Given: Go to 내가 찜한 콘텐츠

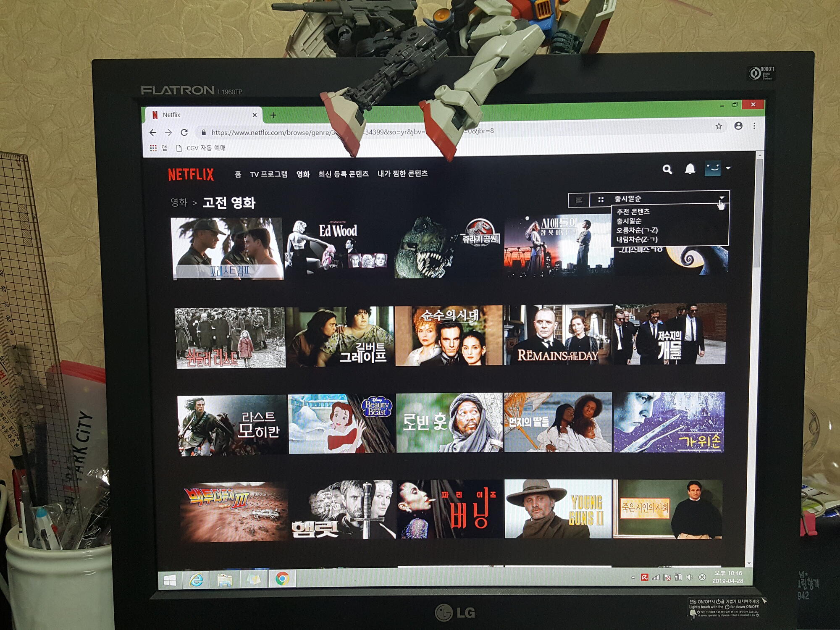Looking at the screenshot, I should click(402, 173).
